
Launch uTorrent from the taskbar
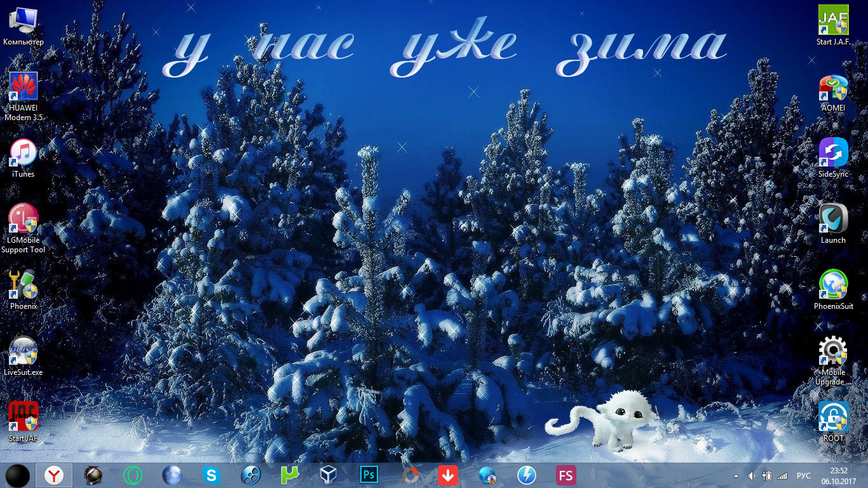click(x=290, y=475)
